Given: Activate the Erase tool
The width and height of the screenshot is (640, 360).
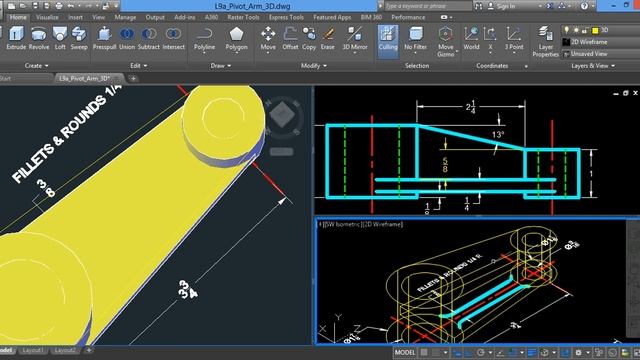Looking at the screenshot, I should (327, 38).
